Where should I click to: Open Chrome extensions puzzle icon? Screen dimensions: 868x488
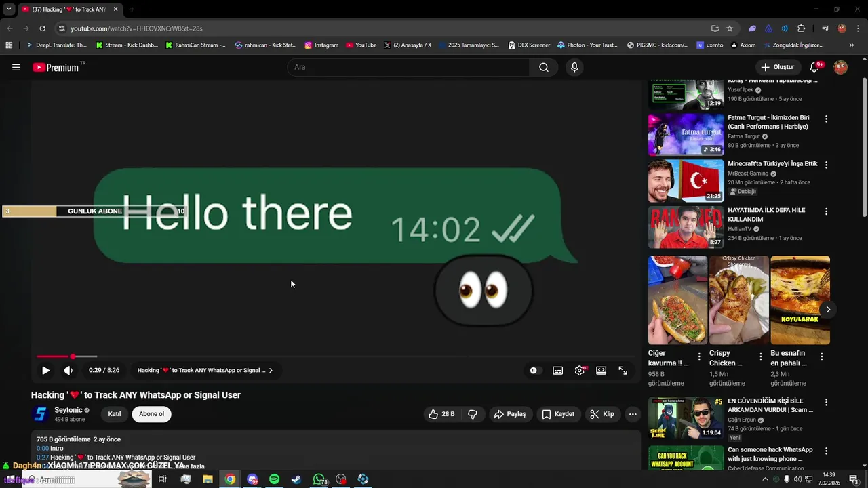click(x=801, y=28)
